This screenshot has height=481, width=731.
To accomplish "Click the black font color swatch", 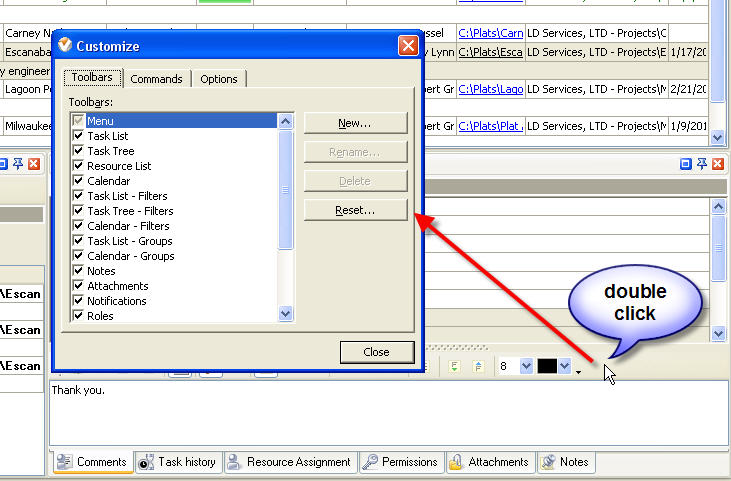I will point(547,367).
